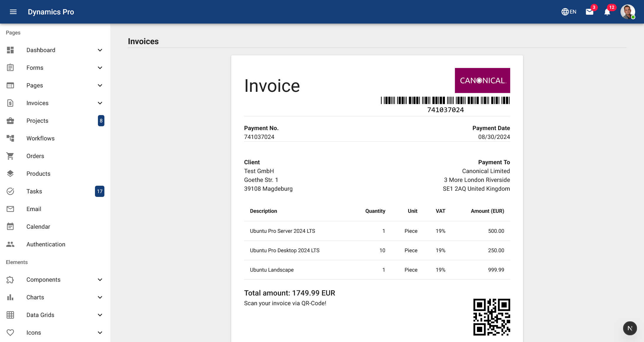The image size is (644, 342).
Task: Open the user avatar profile menu
Action: 628,12
